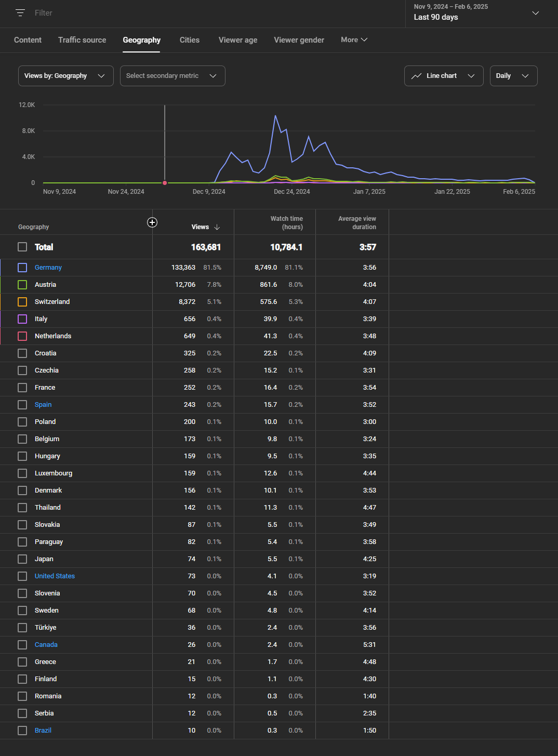Screen dimensions: 558x756
Task: Click the red marker on chart timeline
Action: coord(165,183)
